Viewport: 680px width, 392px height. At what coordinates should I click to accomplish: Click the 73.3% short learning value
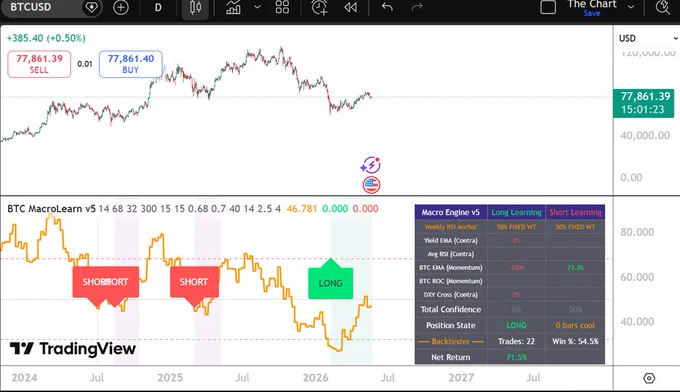575,268
